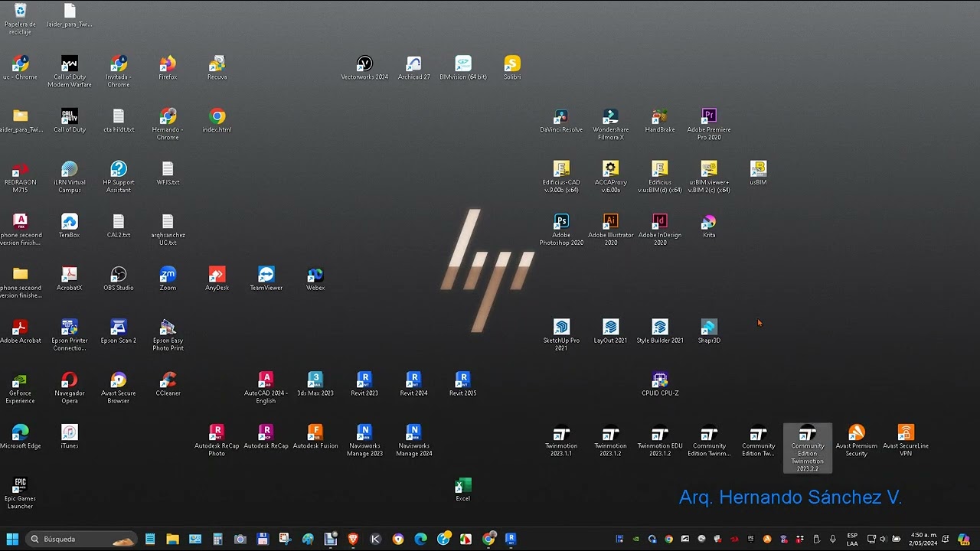
Task: Open the volume control in system tray
Action: coord(883,539)
